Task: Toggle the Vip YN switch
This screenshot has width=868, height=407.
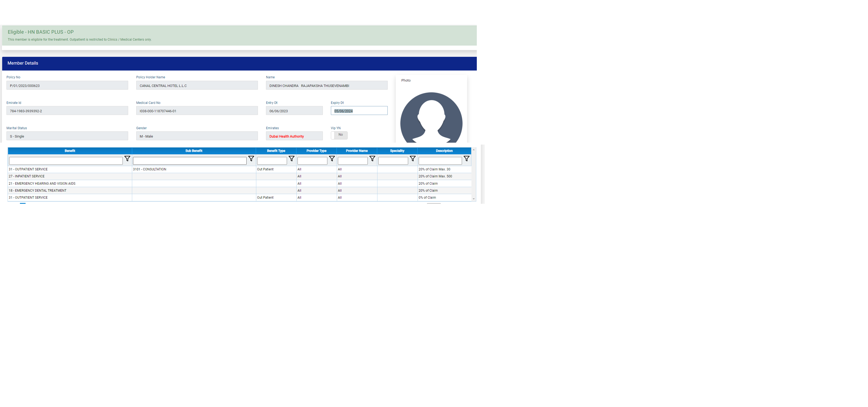Action: 339,135
